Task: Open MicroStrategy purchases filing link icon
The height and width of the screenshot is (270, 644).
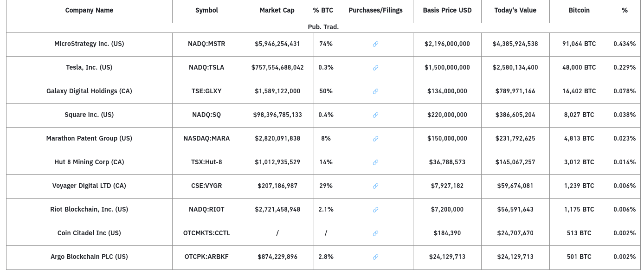Action: click(375, 44)
